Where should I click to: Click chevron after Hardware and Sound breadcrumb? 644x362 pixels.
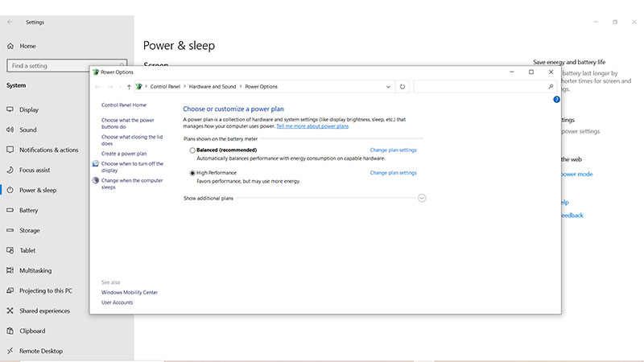tap(241, 87)
